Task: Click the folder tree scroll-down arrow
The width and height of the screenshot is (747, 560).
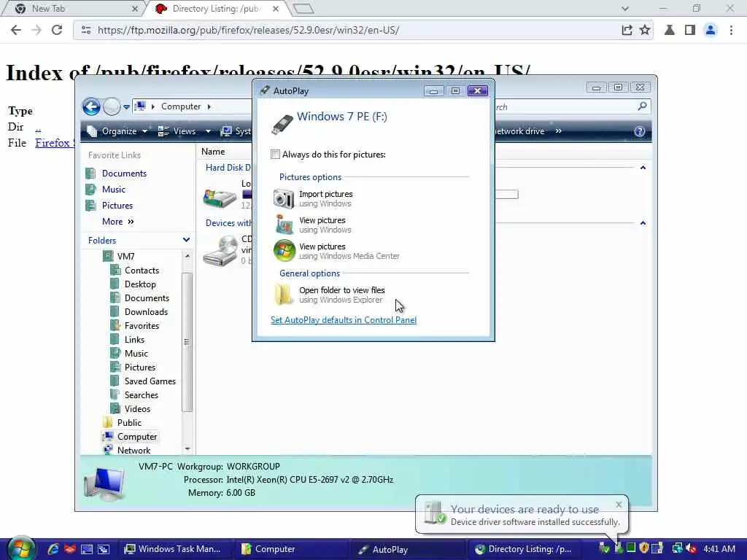Action: (x=187, y=449)
